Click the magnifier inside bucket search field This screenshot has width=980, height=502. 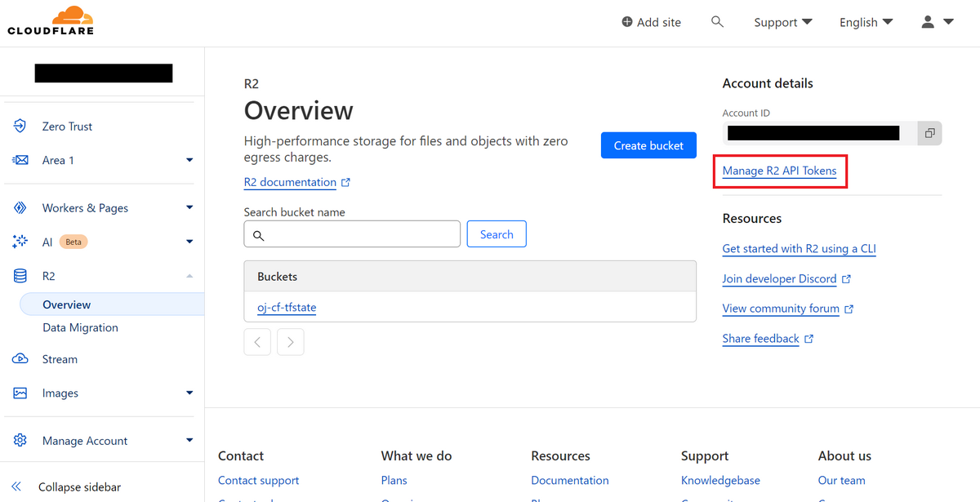[x=258, y=235]
